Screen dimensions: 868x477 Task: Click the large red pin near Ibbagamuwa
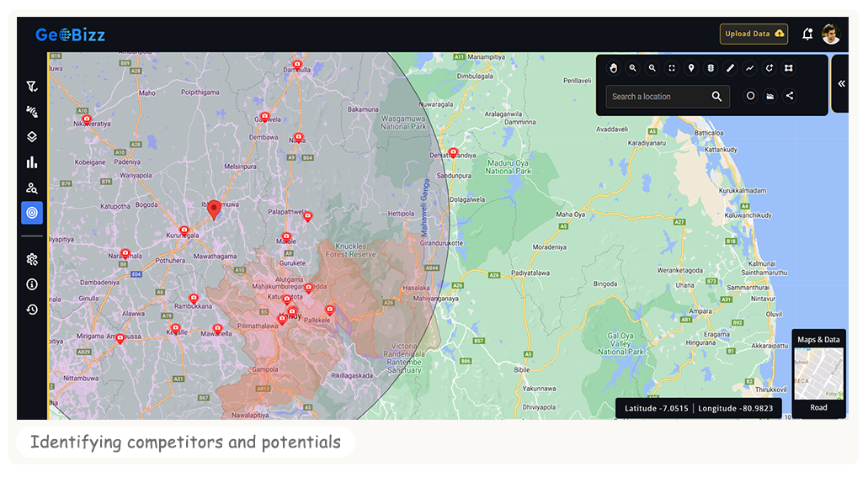[x=214, y=210]
